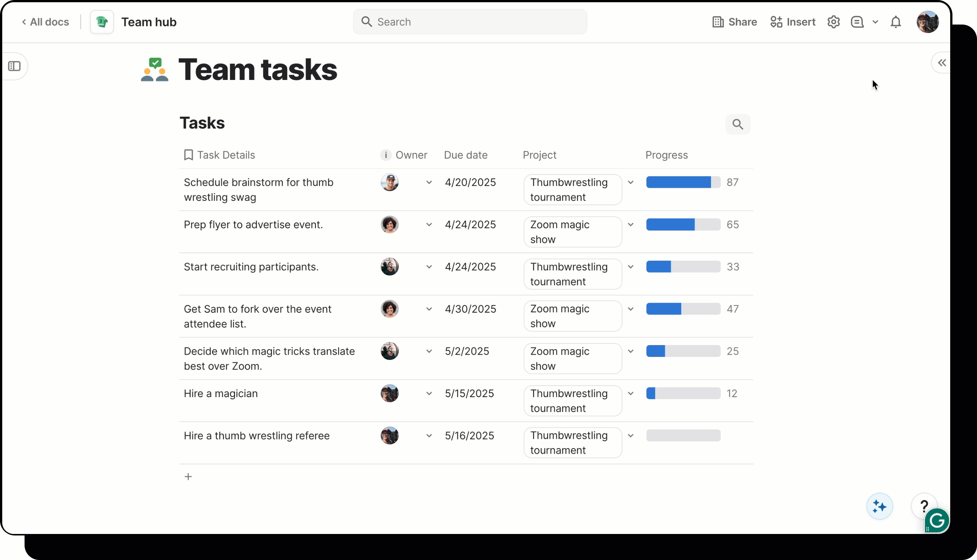Click 'Prep flyer to advertise event.' task
977x560 pixels.
point(253,225)
